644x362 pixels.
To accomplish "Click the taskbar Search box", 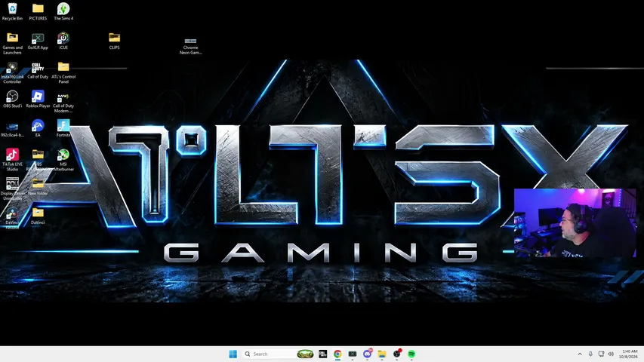I will [279, 354].
